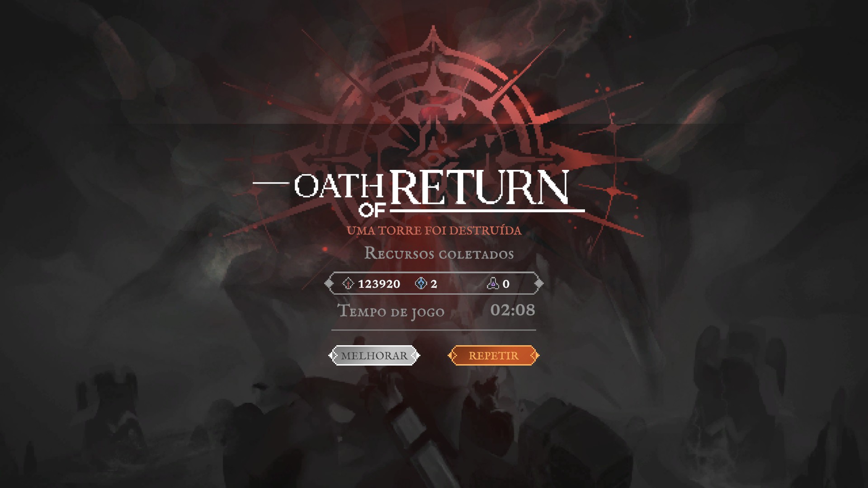Click the orange Repetir button

point(493,356)
